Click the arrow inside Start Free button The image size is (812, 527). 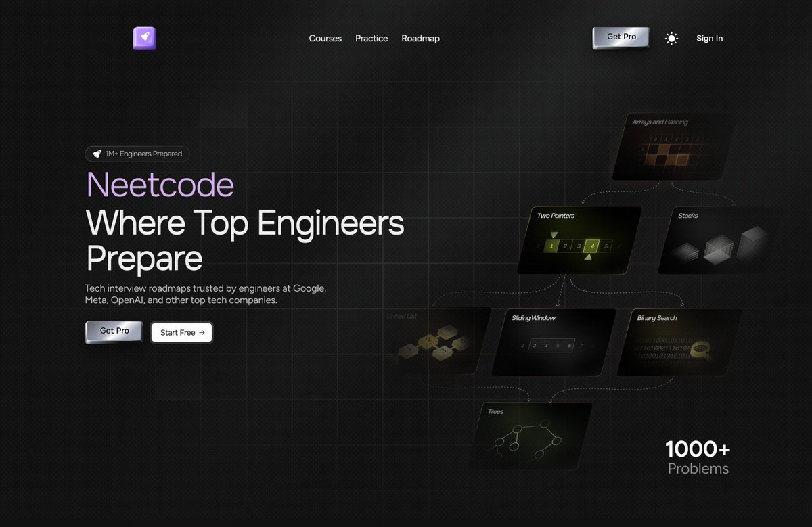(202, 333)
